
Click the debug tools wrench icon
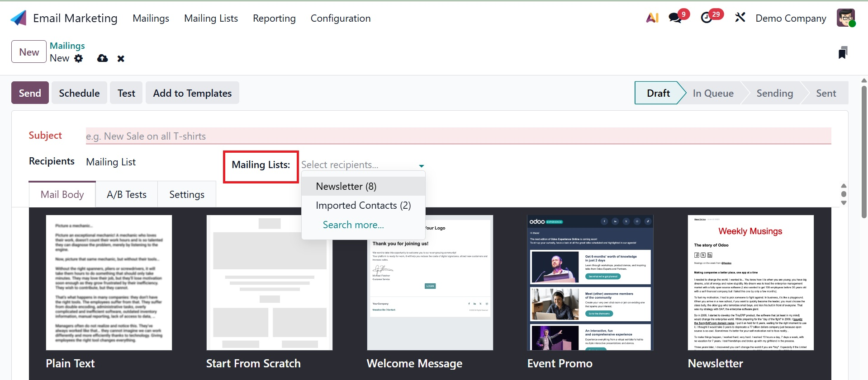point(740,18)
